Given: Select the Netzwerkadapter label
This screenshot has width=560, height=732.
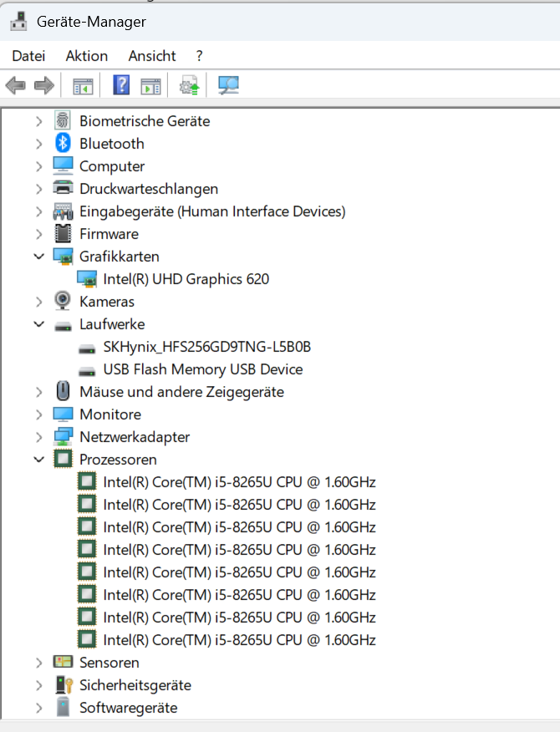Looking at the screenshot, I should tap(135, 437).
